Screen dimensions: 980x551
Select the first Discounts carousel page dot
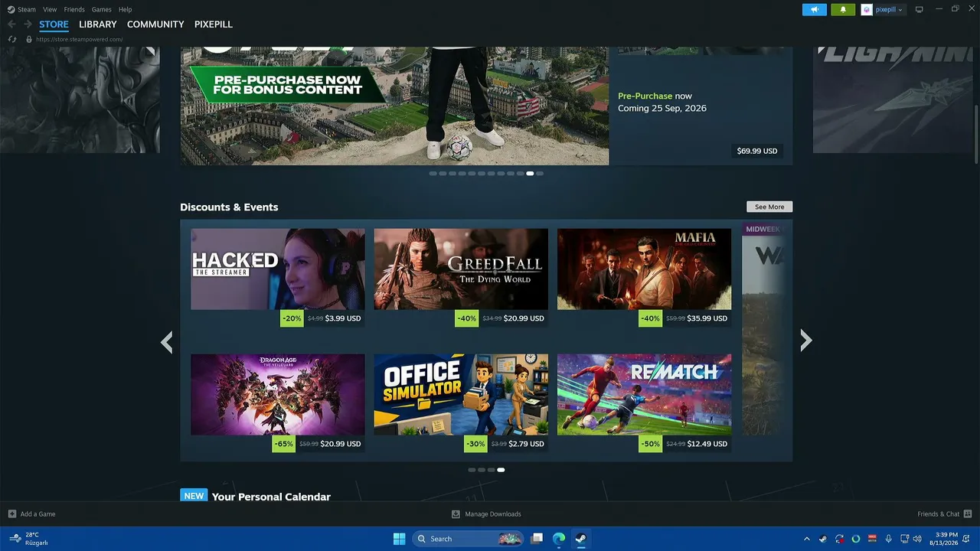[x=472, y=470]
